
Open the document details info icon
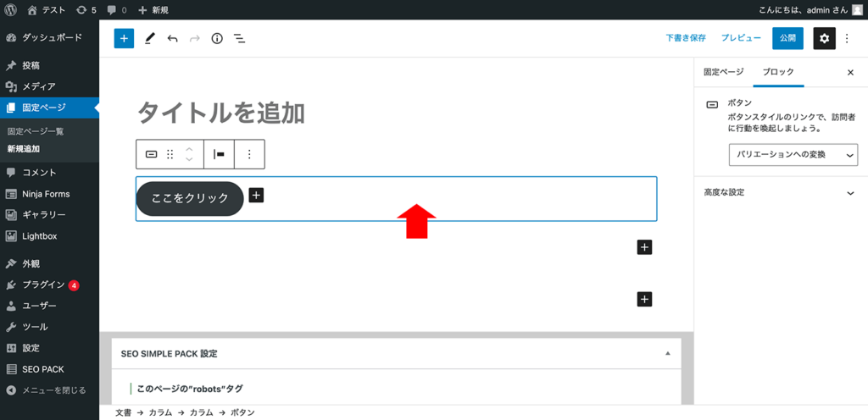click(217, 39)
